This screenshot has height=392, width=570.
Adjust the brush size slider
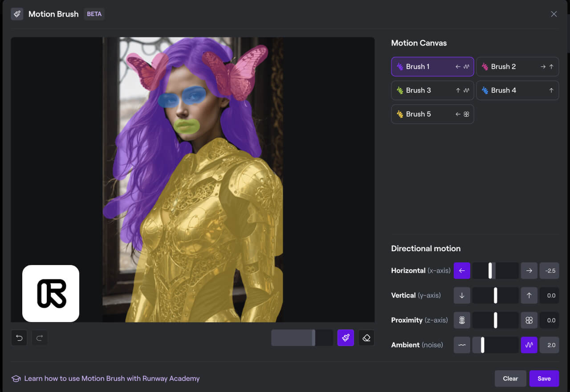313,338
